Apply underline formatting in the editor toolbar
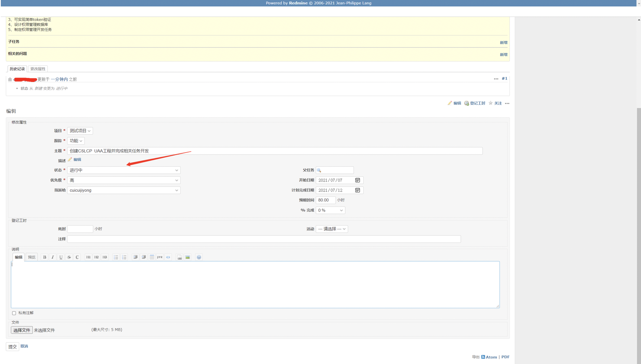The height and width of the screenshot is (364, 641). coord(61,257)
